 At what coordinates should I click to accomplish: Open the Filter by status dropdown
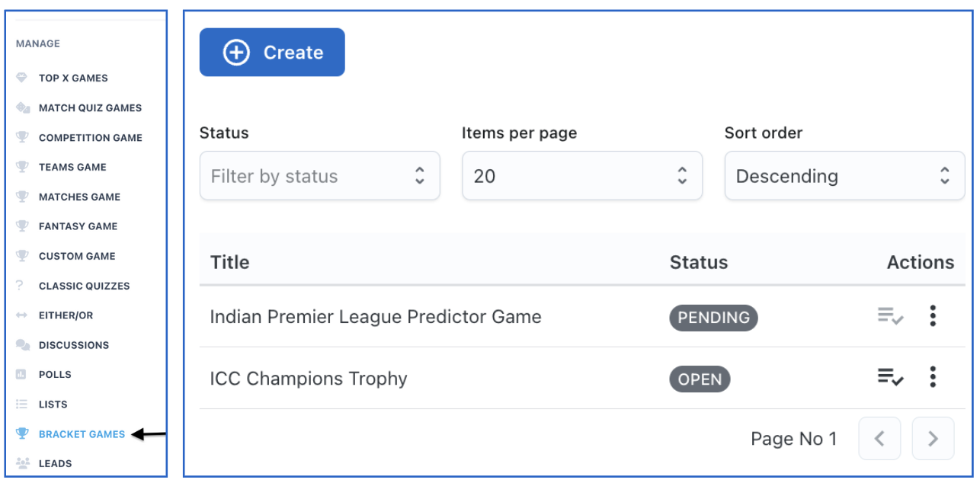click(x=319, y=176)
